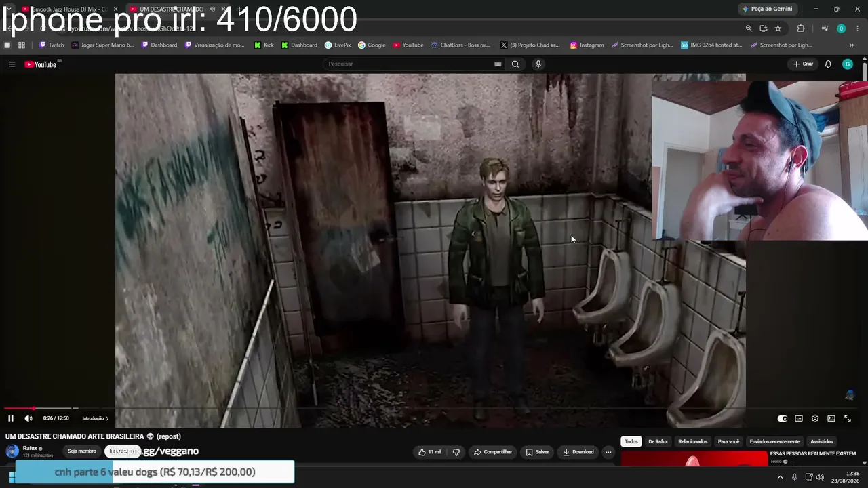Zoom the page using the magnifier icon in the address bar
868x488 pixels.
[749, 28]
